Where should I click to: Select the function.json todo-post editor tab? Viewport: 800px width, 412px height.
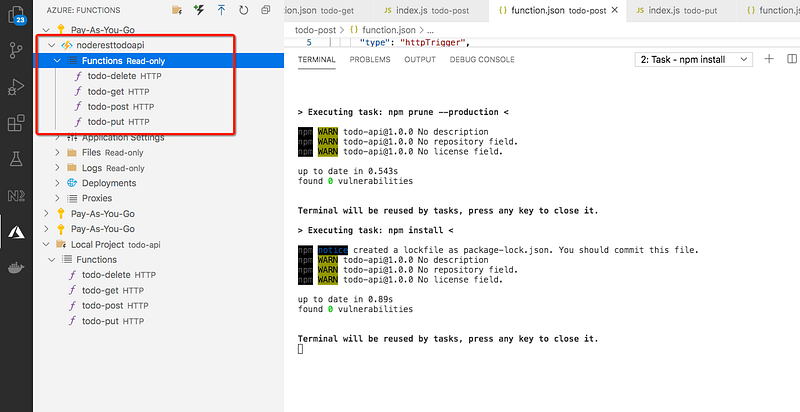point(557,11)
